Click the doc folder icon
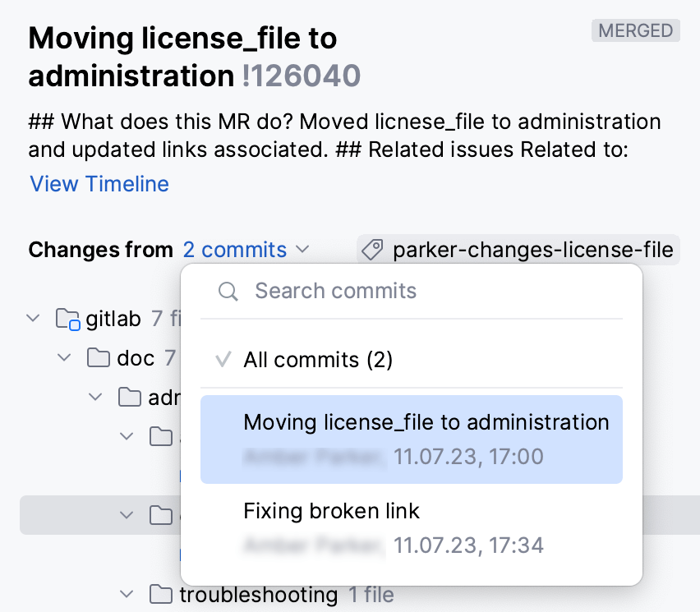The image size is (700, 612). 99,358
